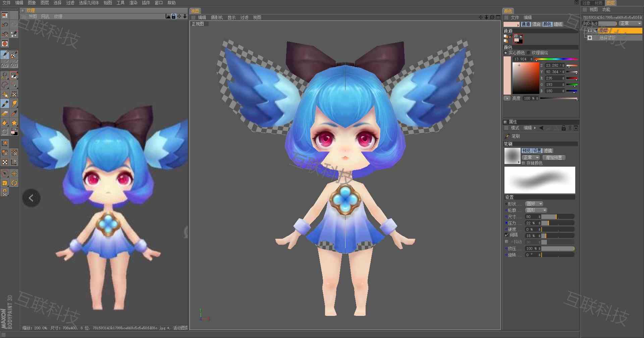Image resolution: width=644 pixels, height=338 pixels.
Task: Click the lock icon in attributes panel
Action: (x=563, y=128)
